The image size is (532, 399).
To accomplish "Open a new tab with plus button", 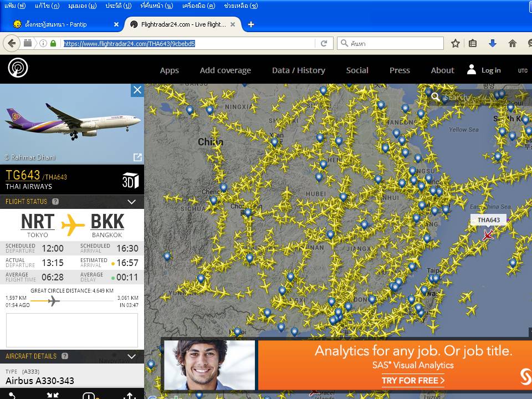I will (250, 24).
